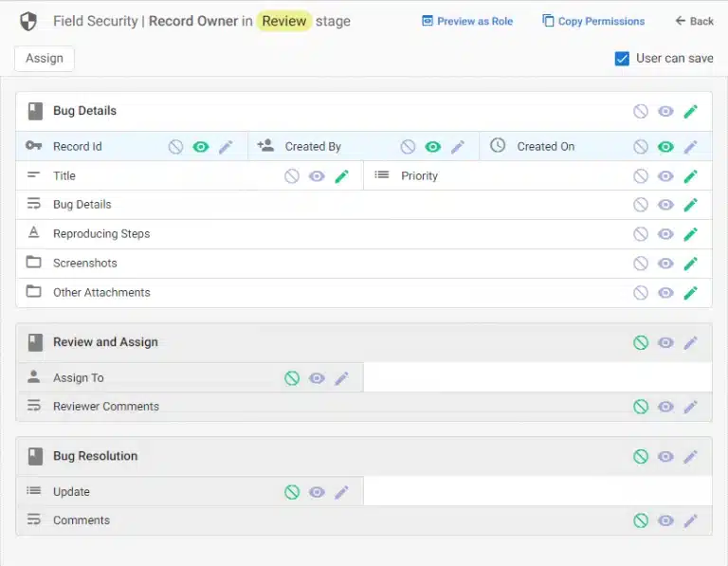Select the Created On field row
This screenshot has height=566, width=728.
click(x=595, y=147)
